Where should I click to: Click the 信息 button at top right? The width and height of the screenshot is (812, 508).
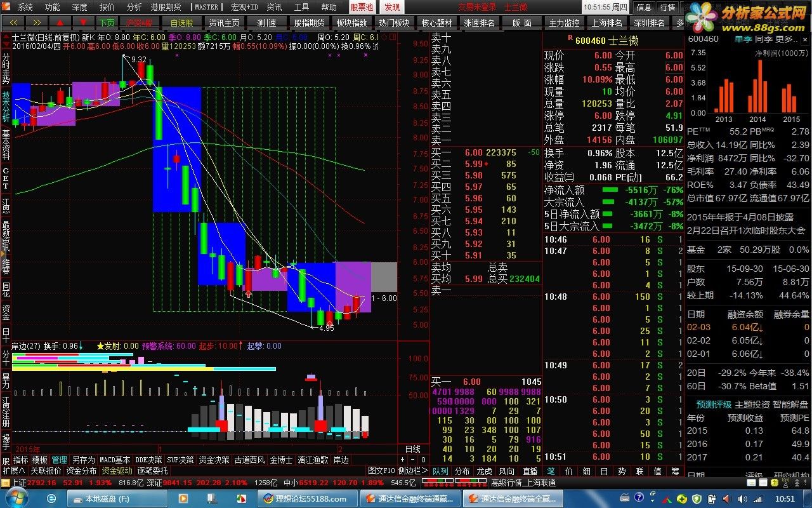(644, 7)
